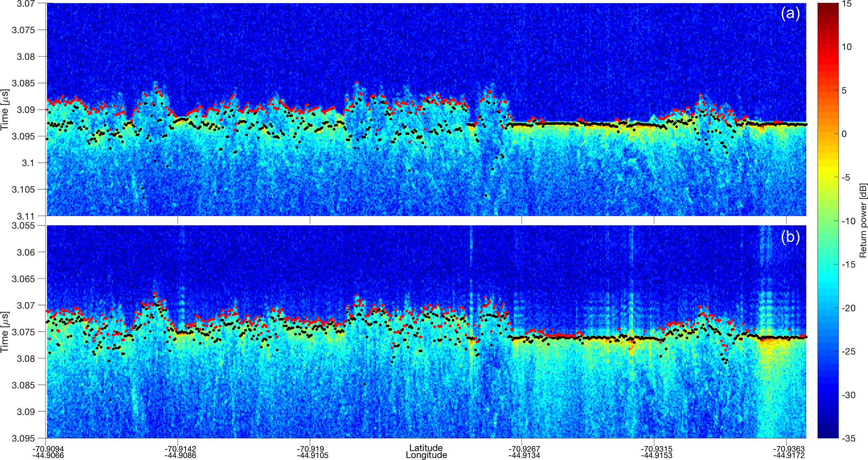868x460 pixels.
Task: Click the Longitude axis label
Action: click(426, 455)
